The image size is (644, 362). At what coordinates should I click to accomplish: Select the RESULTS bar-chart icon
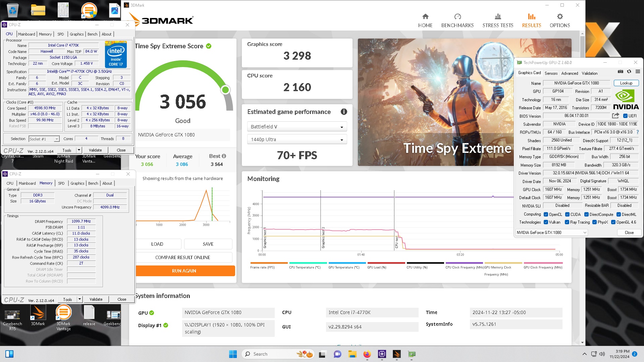tap(532, 16)
